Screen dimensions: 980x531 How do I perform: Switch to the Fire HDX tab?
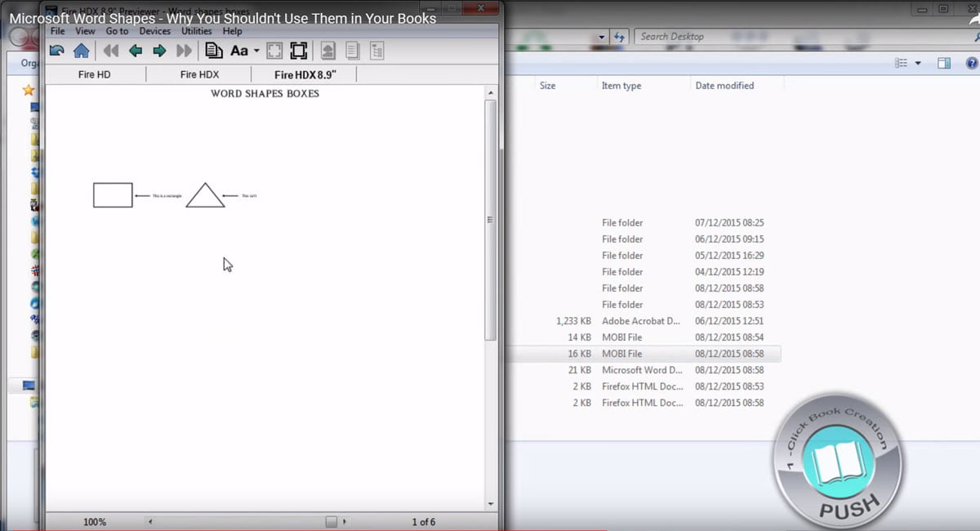click(x=199, y=74)
